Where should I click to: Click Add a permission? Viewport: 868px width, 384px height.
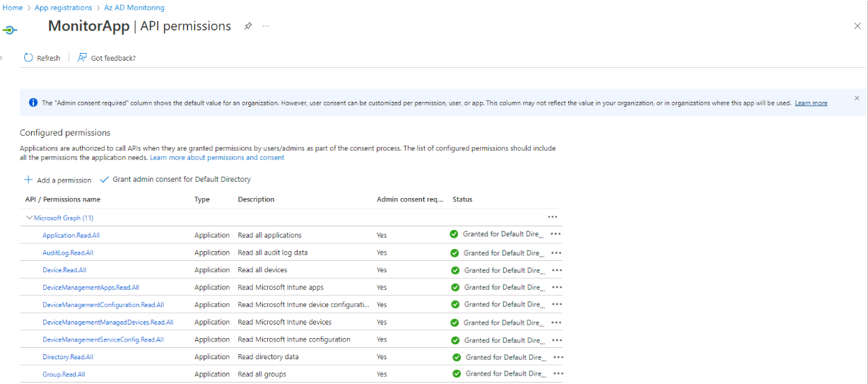click(x=57, y=180)
